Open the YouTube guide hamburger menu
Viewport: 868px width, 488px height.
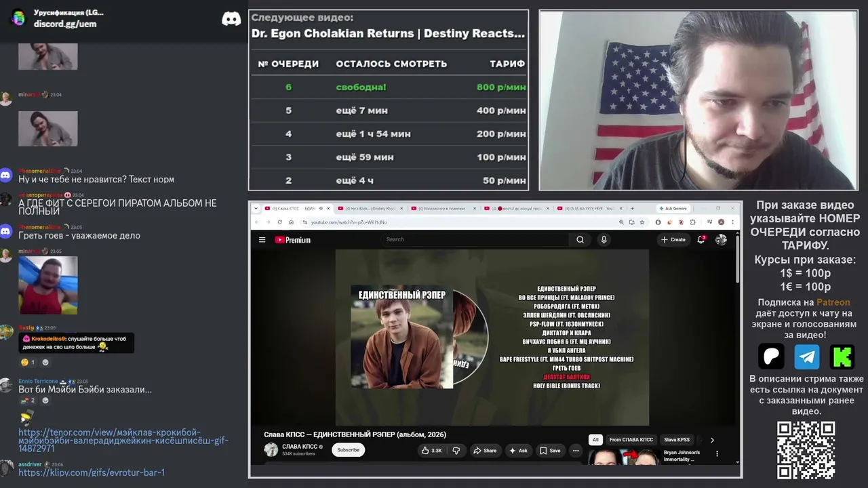262,239
